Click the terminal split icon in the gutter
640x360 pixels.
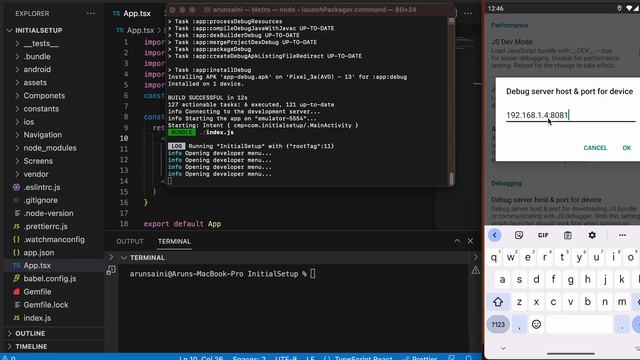tap(111, 270)
